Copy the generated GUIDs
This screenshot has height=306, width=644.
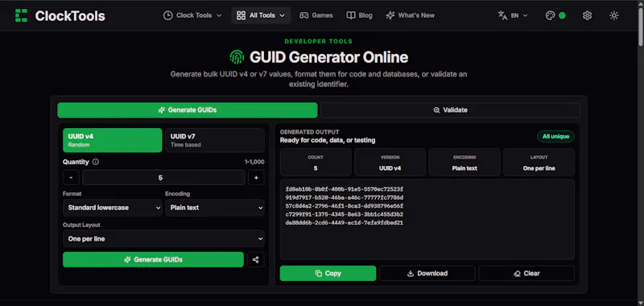[328, 273]
